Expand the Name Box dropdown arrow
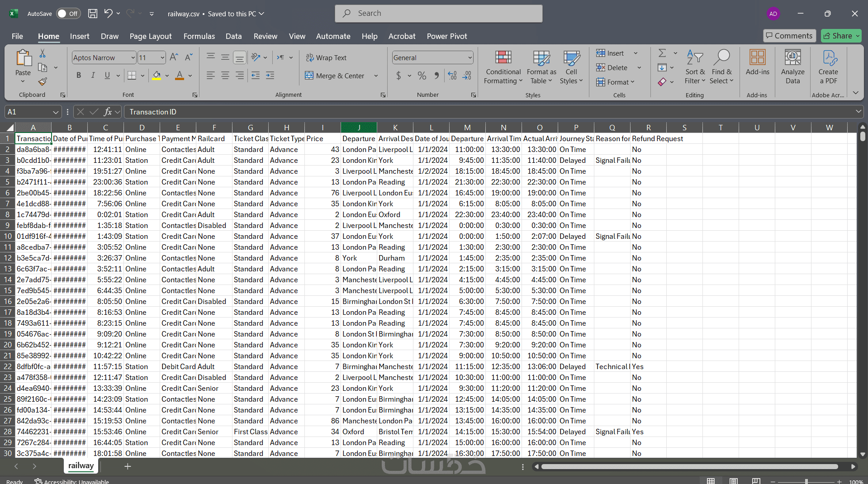This screenshot has width=868, height=484. (x=56, y=112)
